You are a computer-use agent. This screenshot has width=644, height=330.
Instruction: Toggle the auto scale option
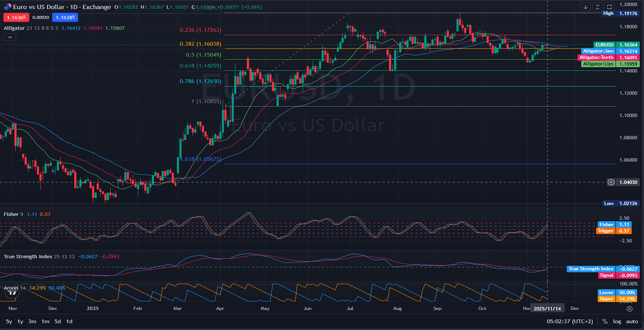coord(631,321)
